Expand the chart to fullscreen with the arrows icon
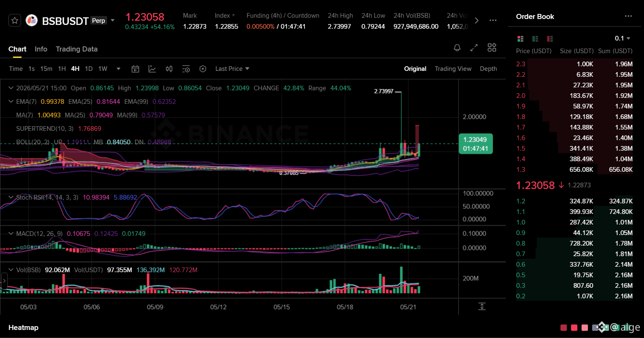This screenshot has height=338, width=644. pyautogui.click(x=474, y=48)
